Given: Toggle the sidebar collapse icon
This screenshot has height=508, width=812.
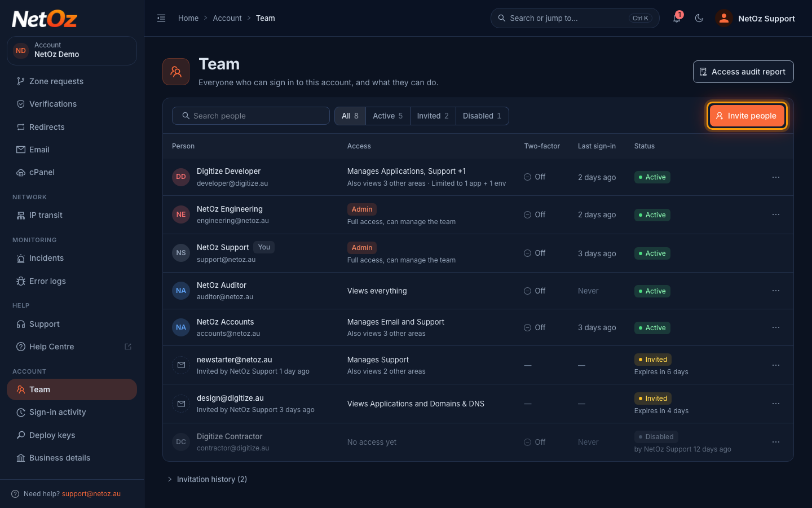Looking at the screenshot, I should 161,18.
